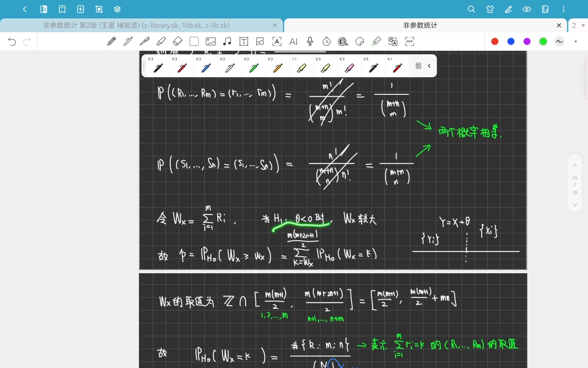Open the sticker tool icon

360,41
